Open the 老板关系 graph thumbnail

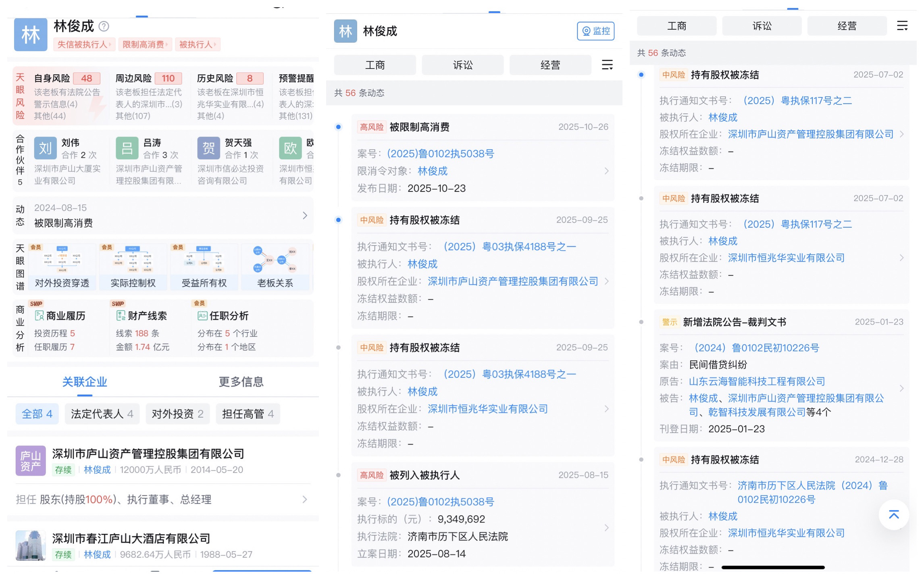tap(275, 266)
